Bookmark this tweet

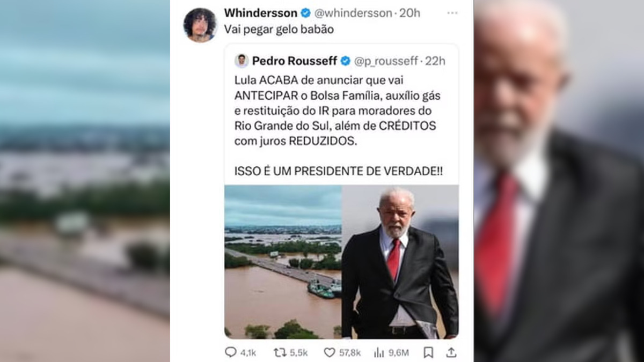[428, 352]
